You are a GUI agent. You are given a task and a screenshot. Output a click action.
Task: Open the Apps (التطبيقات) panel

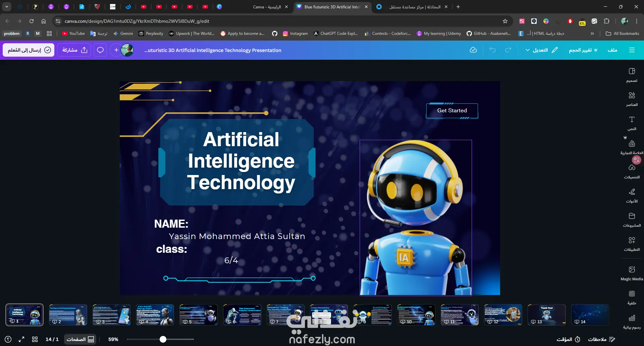tap(632, 244)
